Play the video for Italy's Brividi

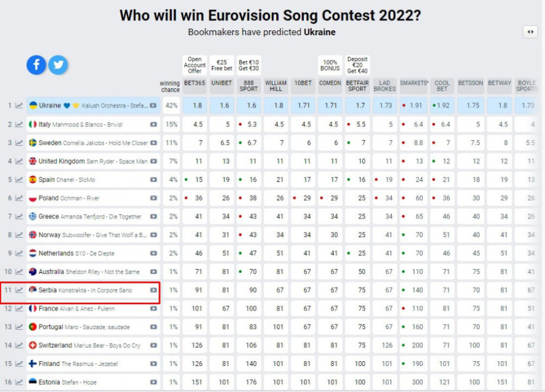click(153, 124)
